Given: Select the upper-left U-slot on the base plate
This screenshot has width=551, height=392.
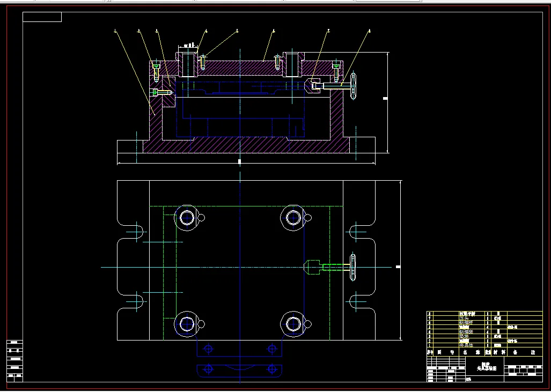Looking at the screenshot, I should tap(130, 232).
